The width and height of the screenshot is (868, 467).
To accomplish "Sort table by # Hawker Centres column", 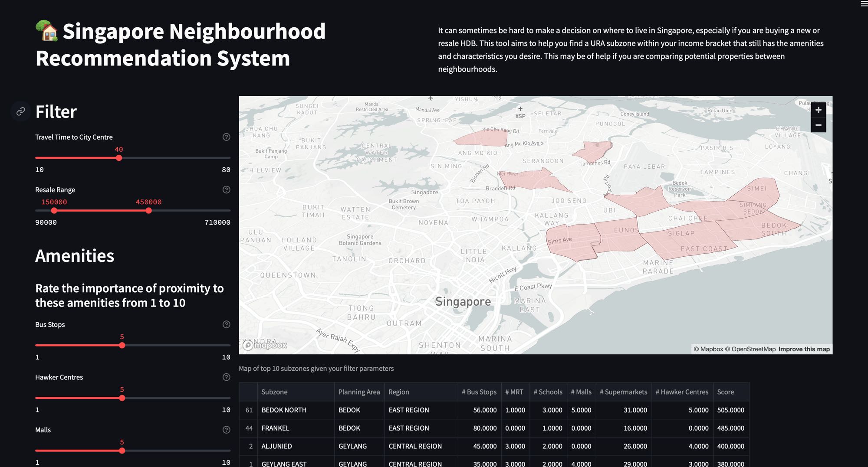I will pos(682,392).
